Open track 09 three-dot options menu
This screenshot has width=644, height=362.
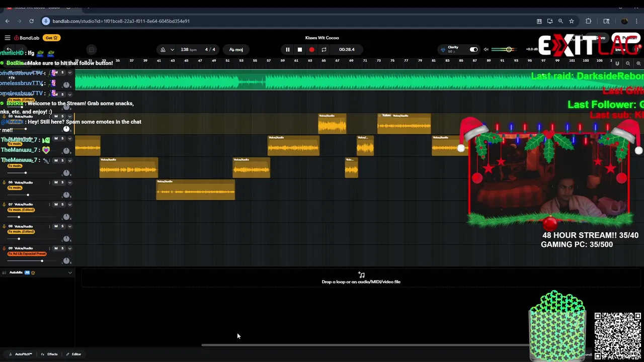pos(50,248)
